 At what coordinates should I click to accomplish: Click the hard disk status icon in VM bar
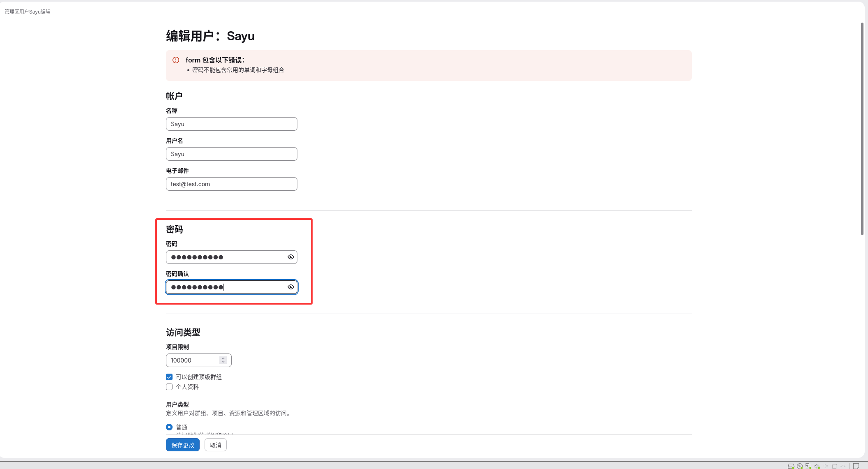(791, 466)
